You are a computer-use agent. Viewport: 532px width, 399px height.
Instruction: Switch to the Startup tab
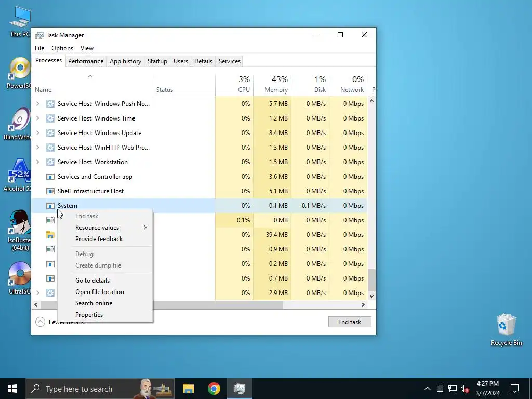(157, 61)
